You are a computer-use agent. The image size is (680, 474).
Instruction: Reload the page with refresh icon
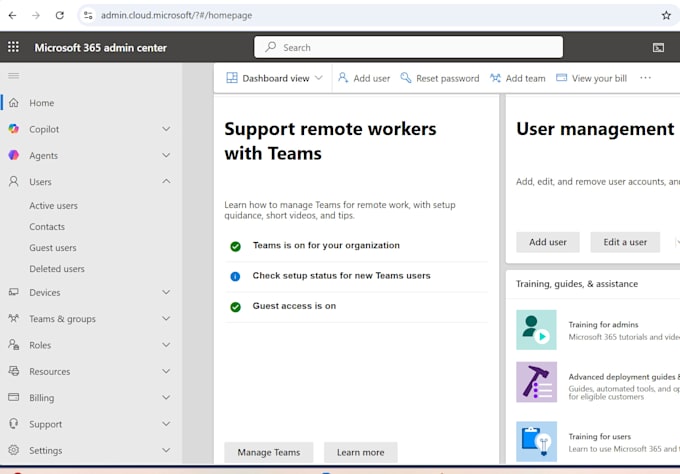(x=59, y=15)
